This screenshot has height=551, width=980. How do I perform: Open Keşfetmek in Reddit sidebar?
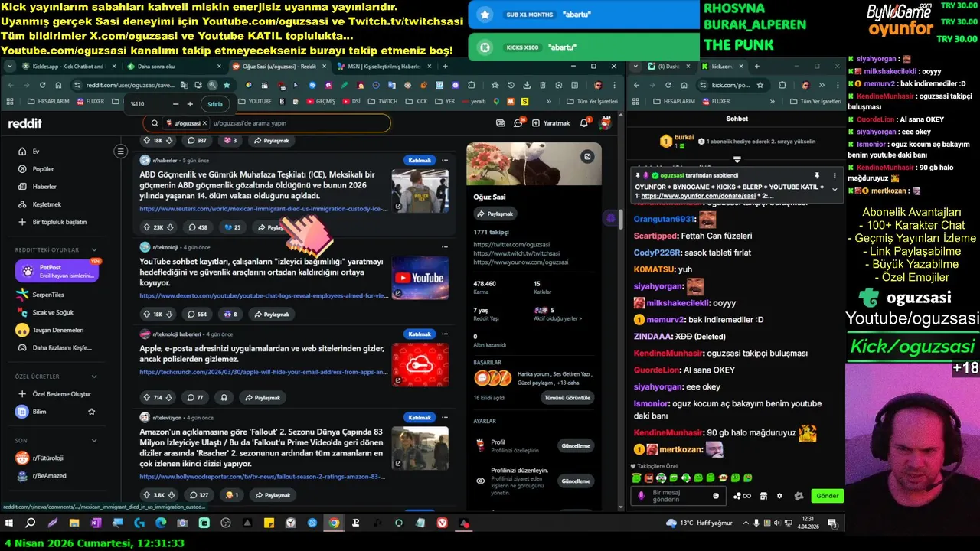click(47, 204)
